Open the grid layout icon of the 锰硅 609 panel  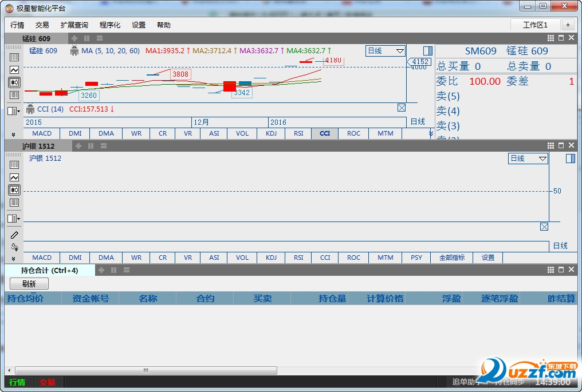551,38
